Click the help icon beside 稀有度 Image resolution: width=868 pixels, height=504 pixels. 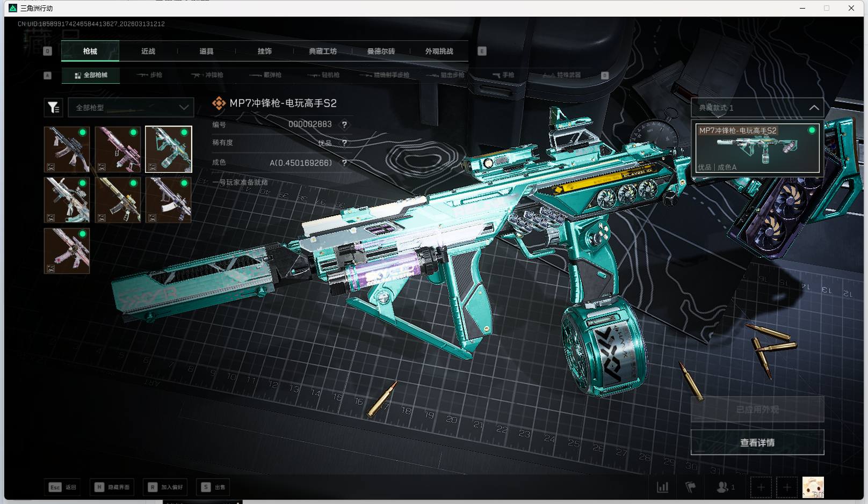pyautogui.click(x=344, y=143)
